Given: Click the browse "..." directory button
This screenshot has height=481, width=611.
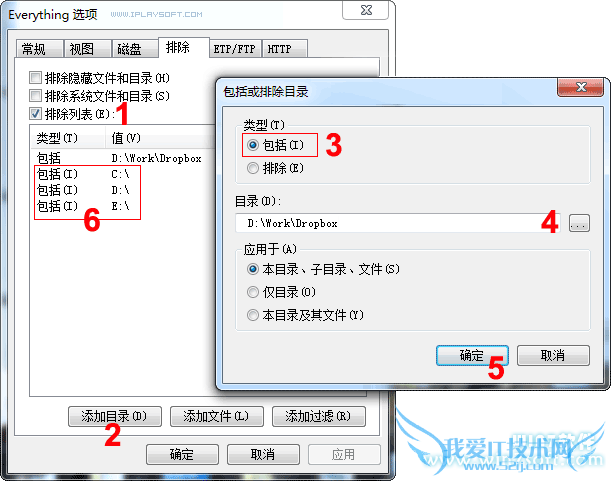Looking at the screenshot, I should [x=579, y=223].
